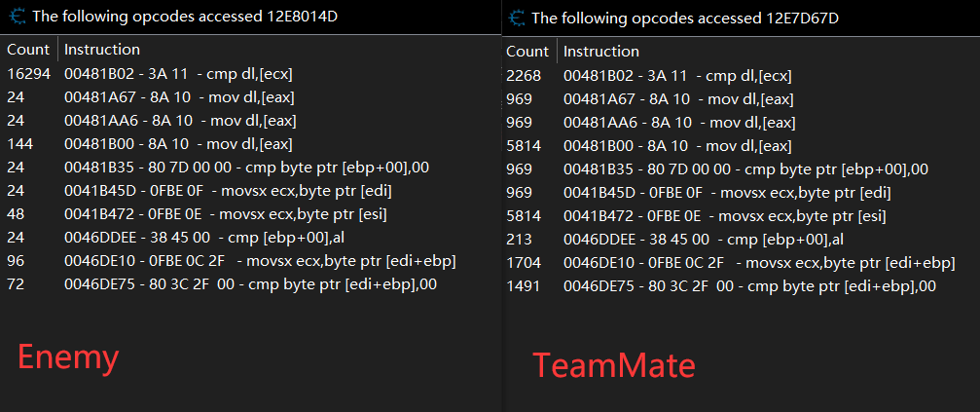
Task: Click Instruction column header in the 12E8014D window
Action: pyautogui.click(x=101, y=49)
